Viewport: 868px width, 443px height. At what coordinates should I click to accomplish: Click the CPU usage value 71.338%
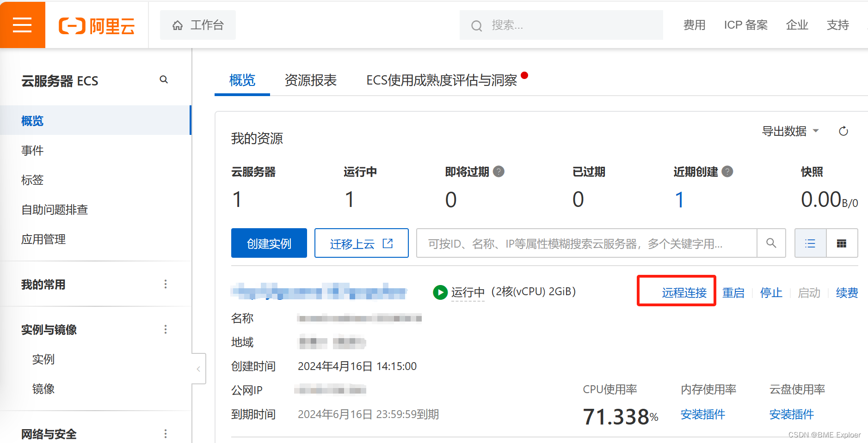point(621,417)
